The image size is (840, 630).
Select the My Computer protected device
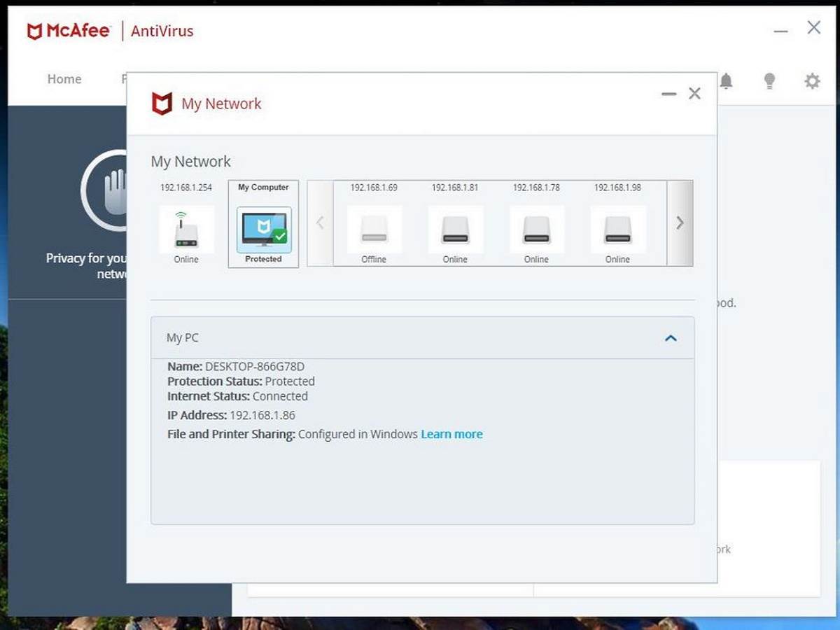pyautogui.click(x=263, y=224)
